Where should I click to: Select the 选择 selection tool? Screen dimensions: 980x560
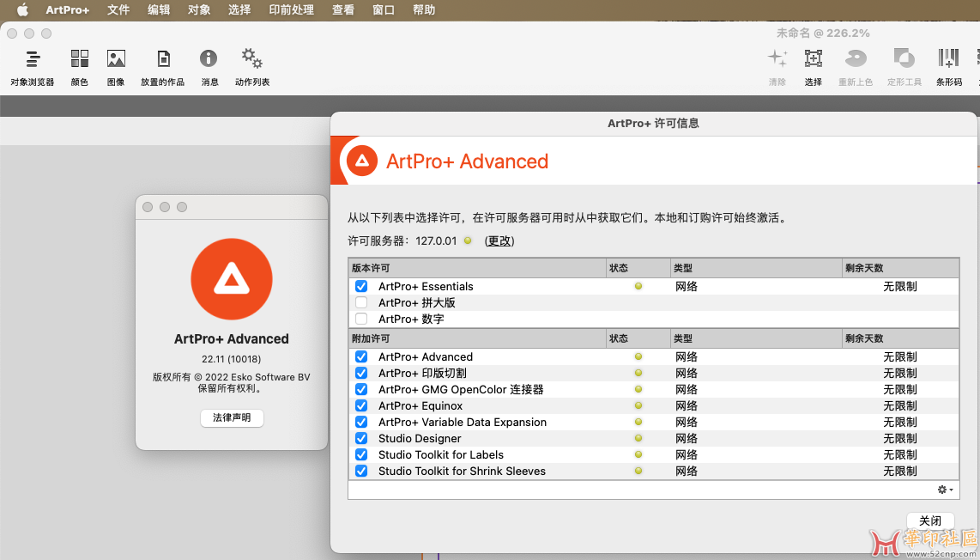(814, 68)
